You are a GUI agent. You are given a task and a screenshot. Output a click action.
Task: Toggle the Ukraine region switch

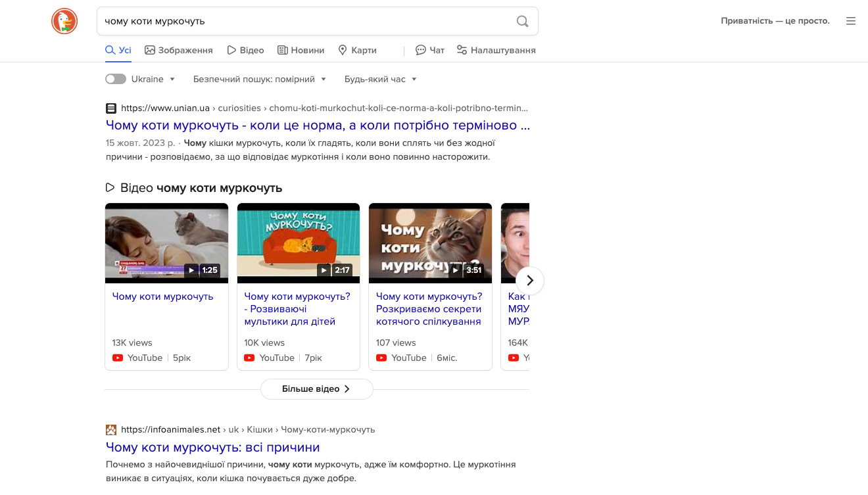pos(115,79)
